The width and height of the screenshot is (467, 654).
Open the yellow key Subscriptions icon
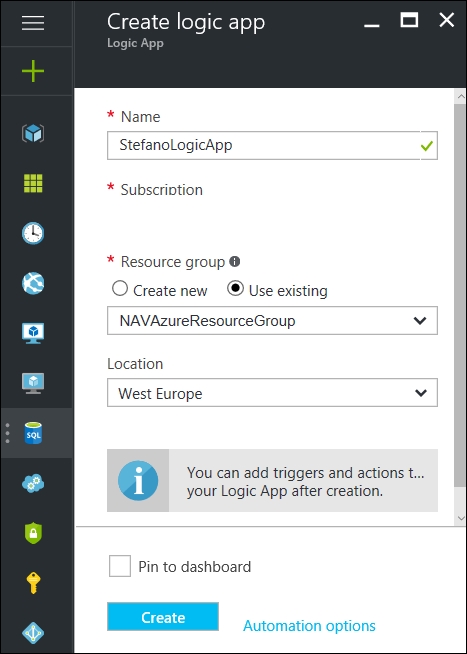point(33,583)
